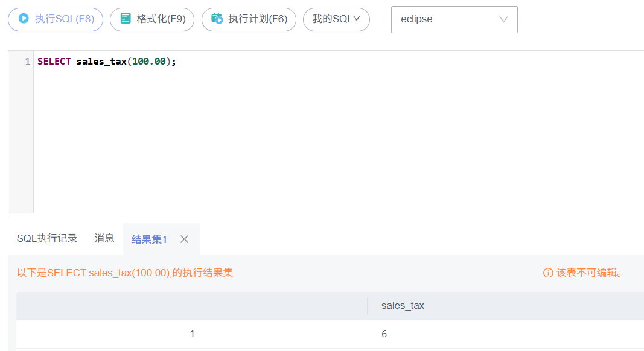Switch to the 消息 tab

(104, 238)
